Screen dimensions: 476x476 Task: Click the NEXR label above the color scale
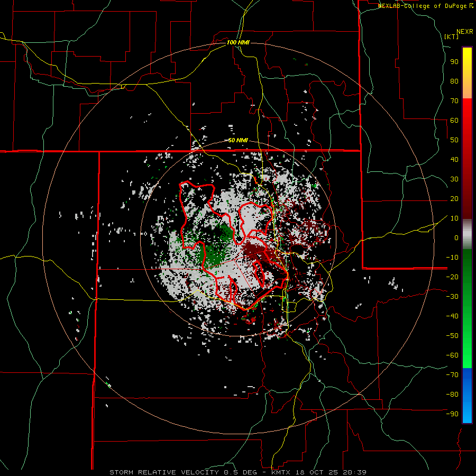pyautogui.click(x=465, y=32)
